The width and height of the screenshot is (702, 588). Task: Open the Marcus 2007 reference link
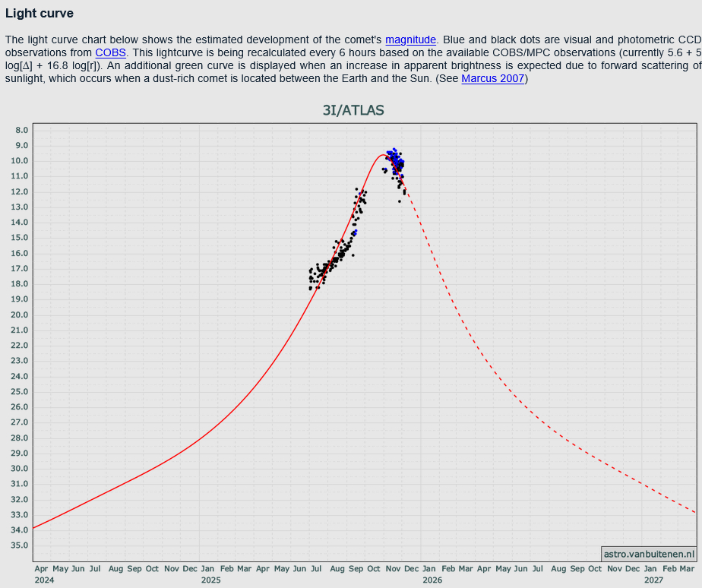(x=492, y=78)
